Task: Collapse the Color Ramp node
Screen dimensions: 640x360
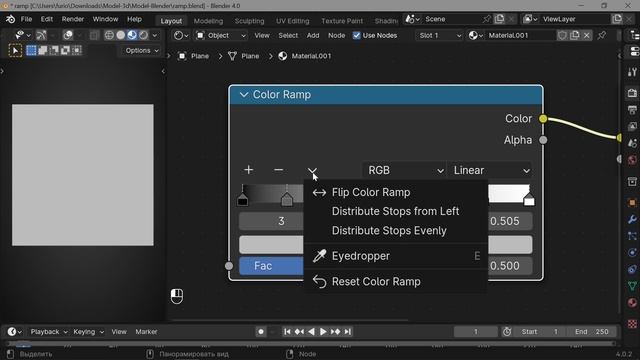Action: click(x=244, y=95)
